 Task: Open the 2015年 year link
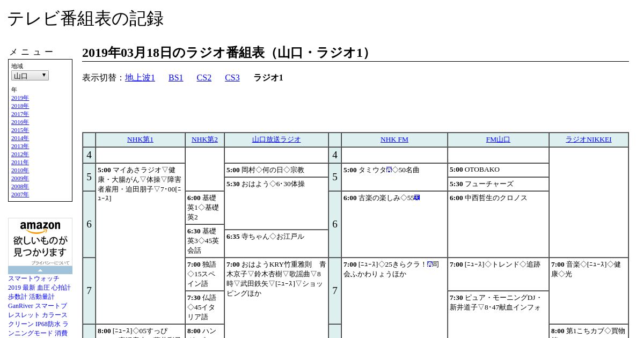(20, 130)
